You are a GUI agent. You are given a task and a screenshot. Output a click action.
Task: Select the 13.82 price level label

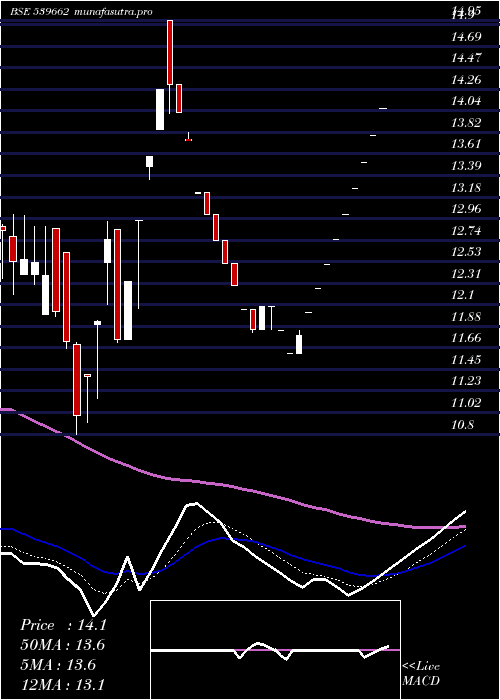[x=466, y=123]
